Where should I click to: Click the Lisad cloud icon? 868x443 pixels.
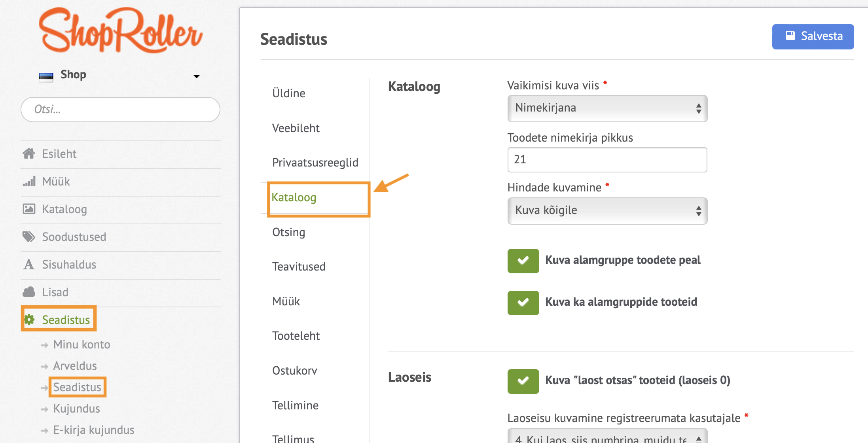[x=29, y=292]
